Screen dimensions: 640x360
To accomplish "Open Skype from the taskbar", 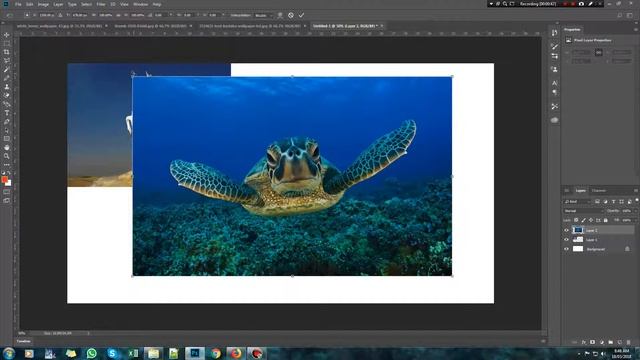I will click(112, 353).
